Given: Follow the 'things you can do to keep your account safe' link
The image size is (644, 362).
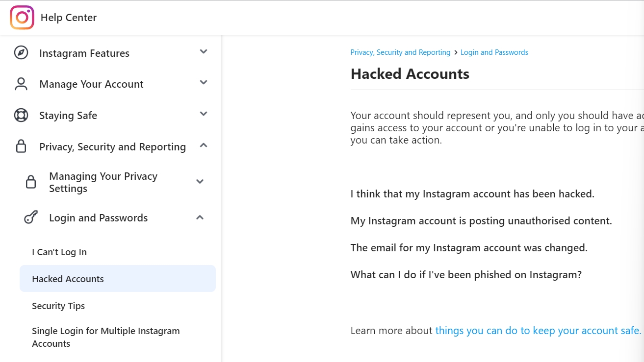Looking at the screenshot, I should (538, 331).
